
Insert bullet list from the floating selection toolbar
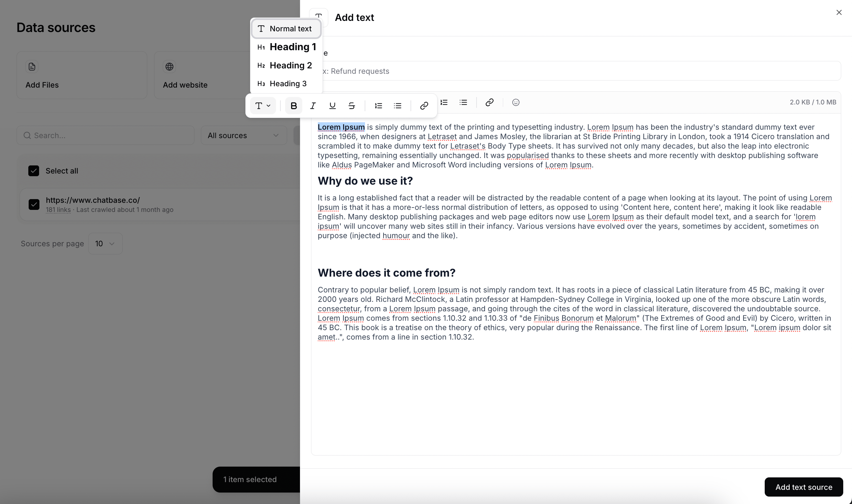click(397, 106)
